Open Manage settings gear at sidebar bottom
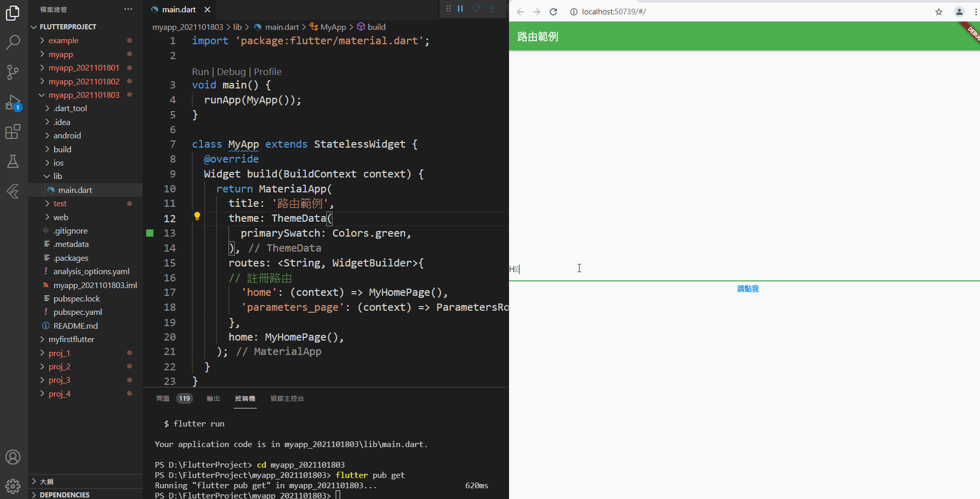The image size is (980, 499). pyautogui.click(x=13, y=486)
